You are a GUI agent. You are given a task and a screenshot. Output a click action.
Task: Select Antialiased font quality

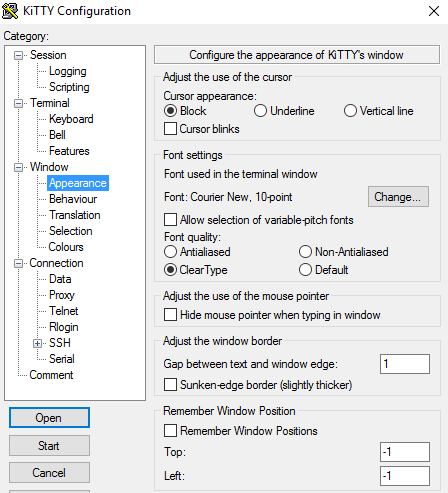[197, 252]
